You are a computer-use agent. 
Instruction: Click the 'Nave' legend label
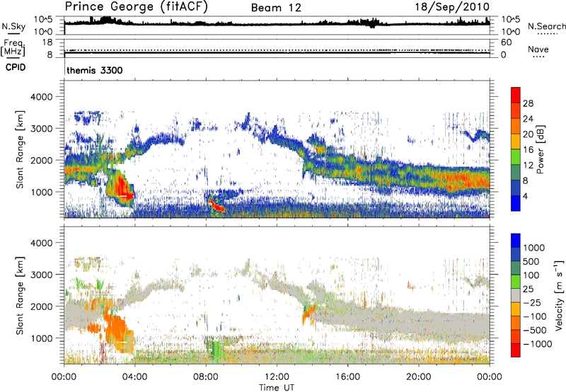(538, 50)
